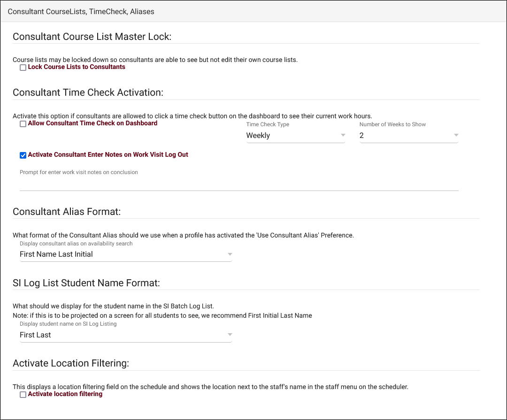Tick the Activate location filtering checkbox
This screenshot has width=507, height=420.
pyautogui.click(x=23, y=395)
